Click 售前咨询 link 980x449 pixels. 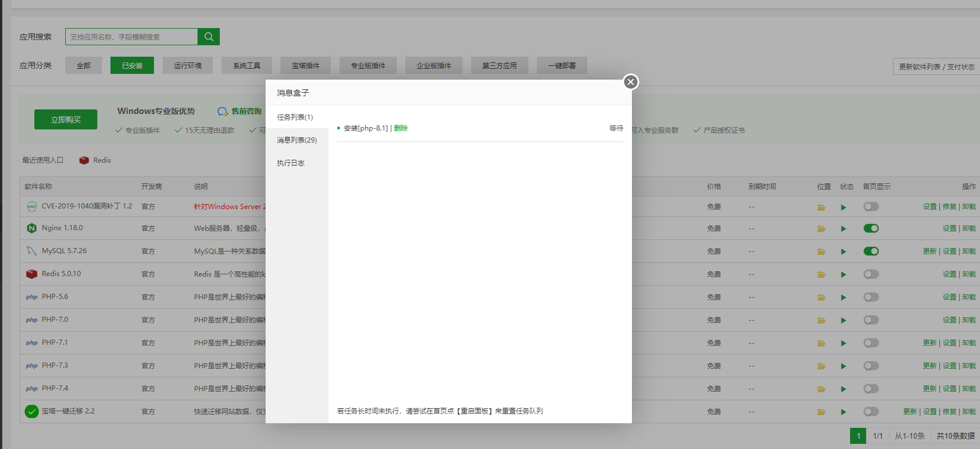click(x=240, y=111)
